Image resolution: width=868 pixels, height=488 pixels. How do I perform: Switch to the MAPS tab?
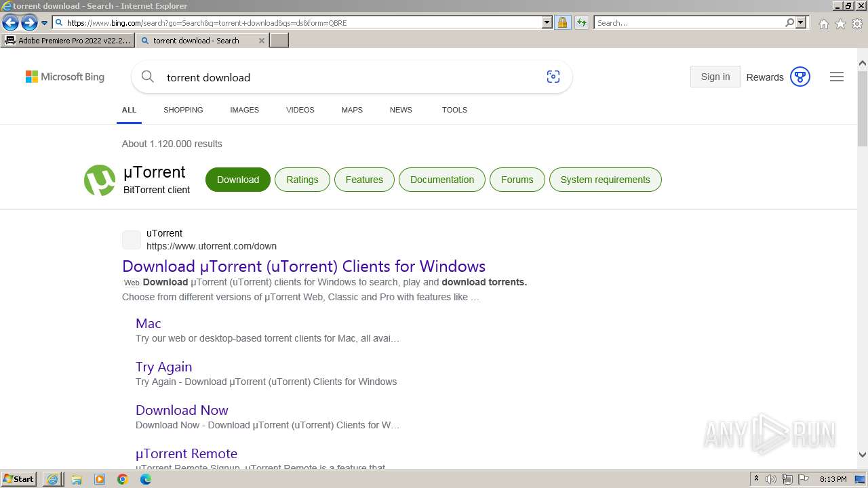352,110
